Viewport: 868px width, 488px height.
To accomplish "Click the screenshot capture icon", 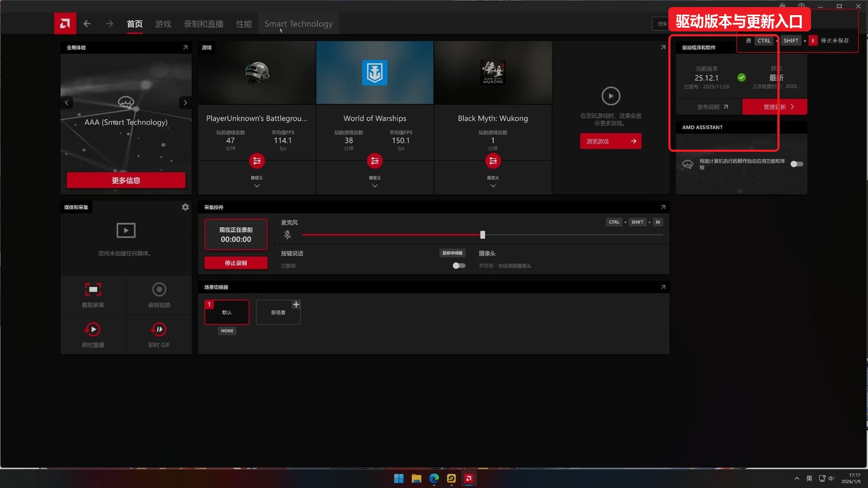I will (93, 290).
